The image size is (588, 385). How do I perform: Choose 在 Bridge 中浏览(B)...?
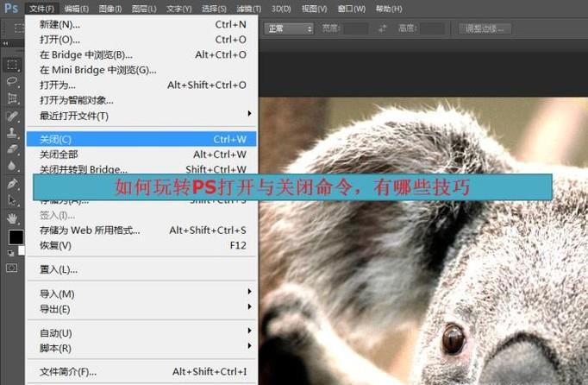141,55
